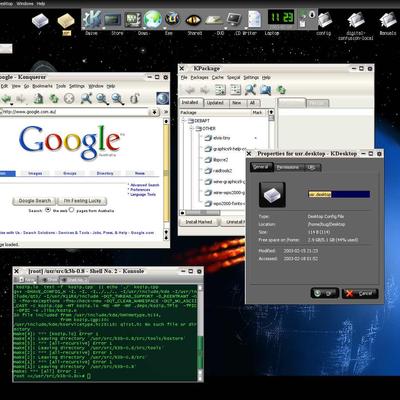Viewport: 400px width, 400px height.
Task: Click the Stop loading icon in Konqueror
Action: click(69, 98)
